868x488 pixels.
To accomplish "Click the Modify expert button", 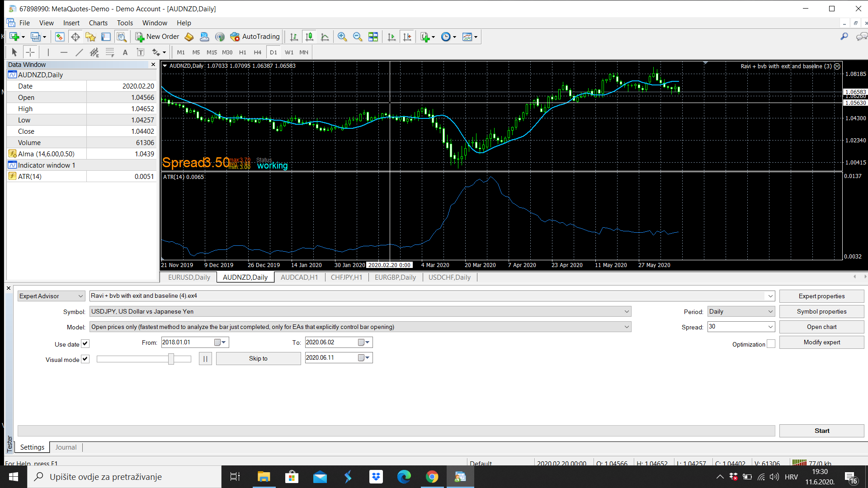I will point(821,342).
